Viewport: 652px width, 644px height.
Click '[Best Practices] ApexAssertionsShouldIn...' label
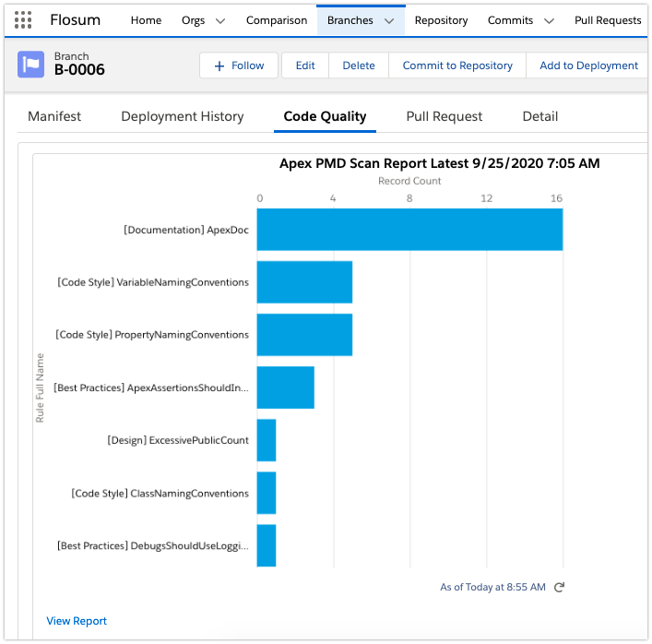coord(151,388)
